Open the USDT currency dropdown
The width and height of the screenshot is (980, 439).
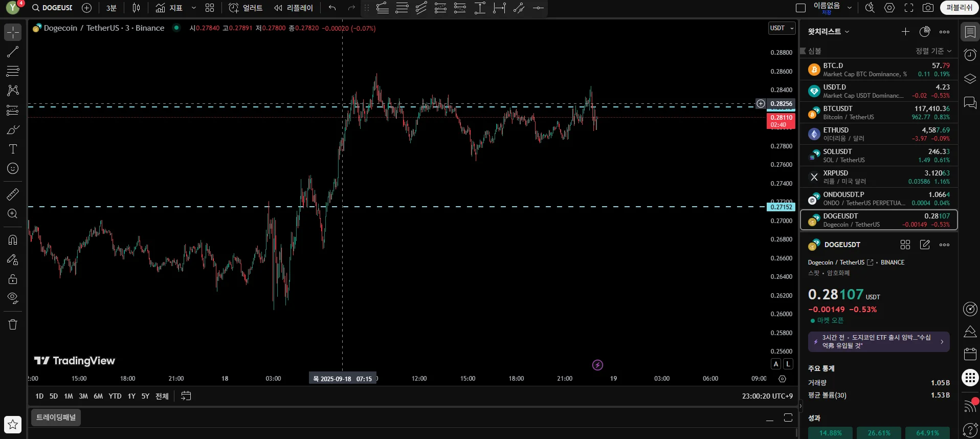(782, 28)
